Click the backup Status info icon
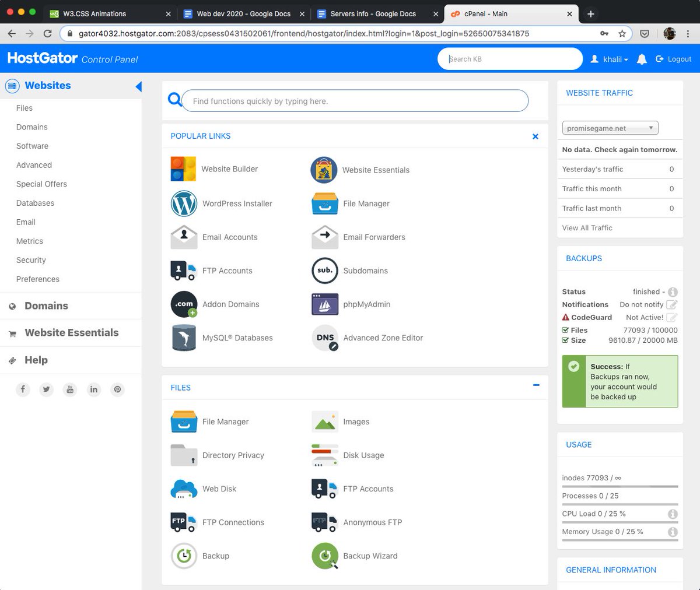The image size is (700, 590). pyautogui.click(x=673, y=292)
